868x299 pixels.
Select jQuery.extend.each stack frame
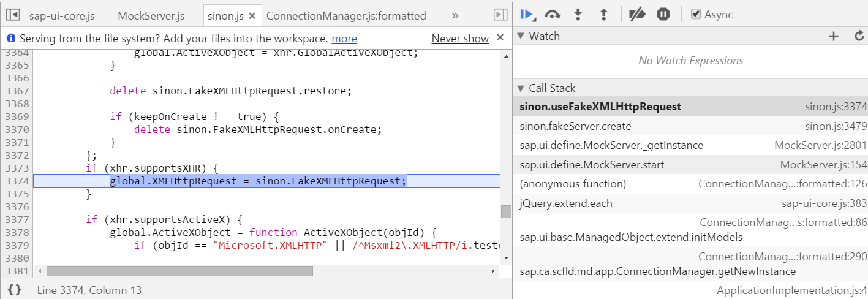pos(690,203)
